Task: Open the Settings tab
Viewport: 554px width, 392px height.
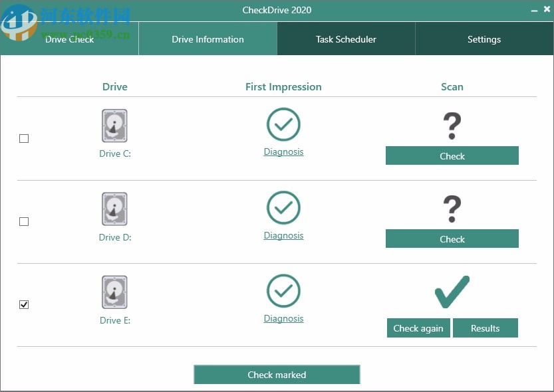Action: [x=484, y=39]
